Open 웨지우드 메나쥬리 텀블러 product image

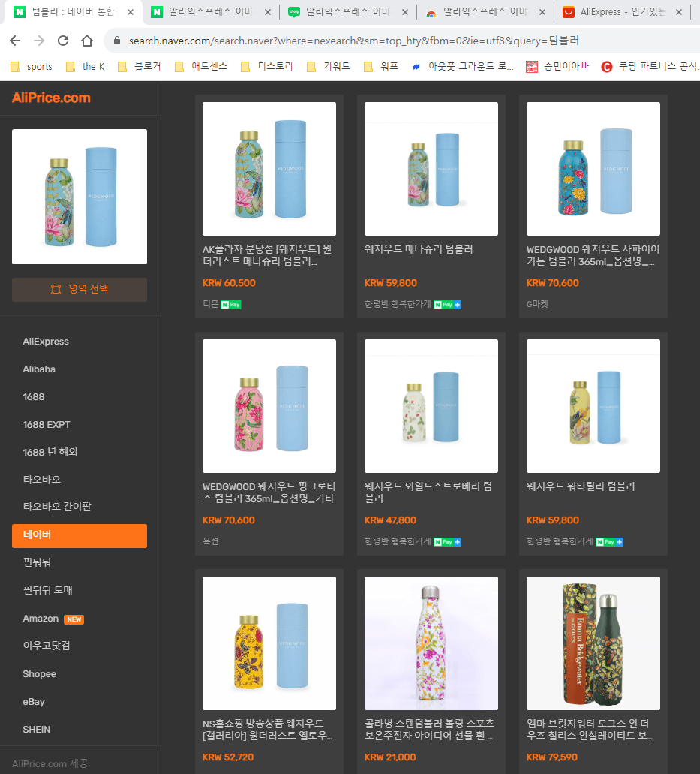(431, 169)
